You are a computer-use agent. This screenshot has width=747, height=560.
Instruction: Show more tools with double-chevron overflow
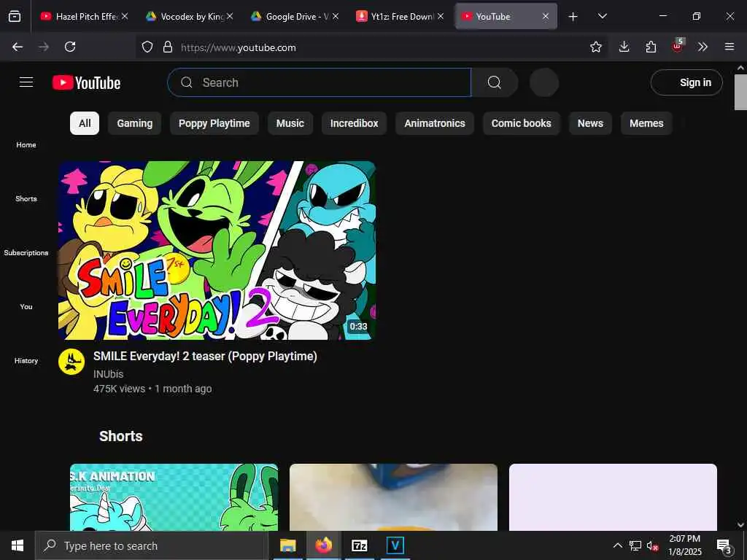pos(703,47)
